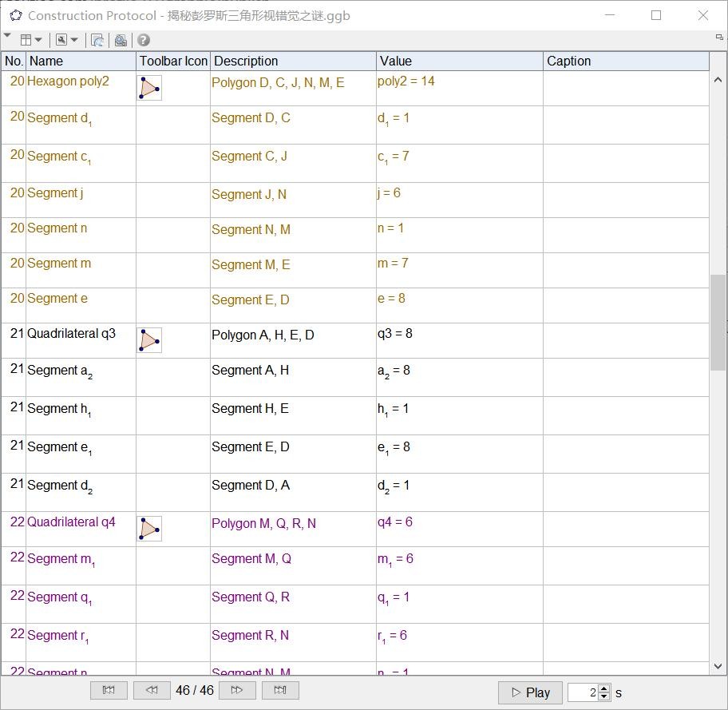
Task: Click the polygon icon for Hexagon poly2
Action: pos(149,88)
